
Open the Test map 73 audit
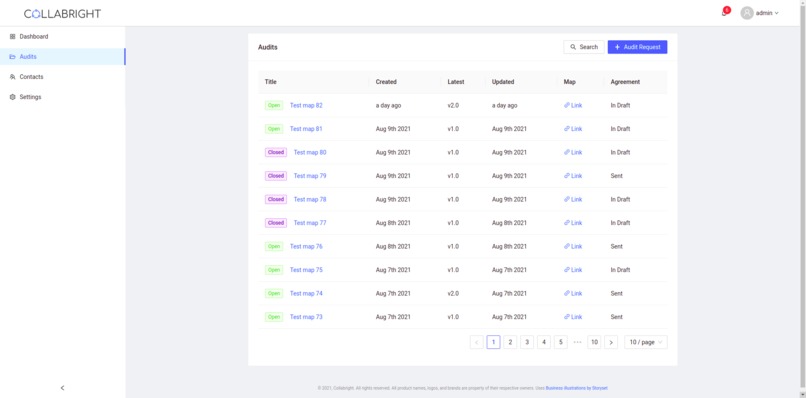pyautogui.click(x=306, y=317)
